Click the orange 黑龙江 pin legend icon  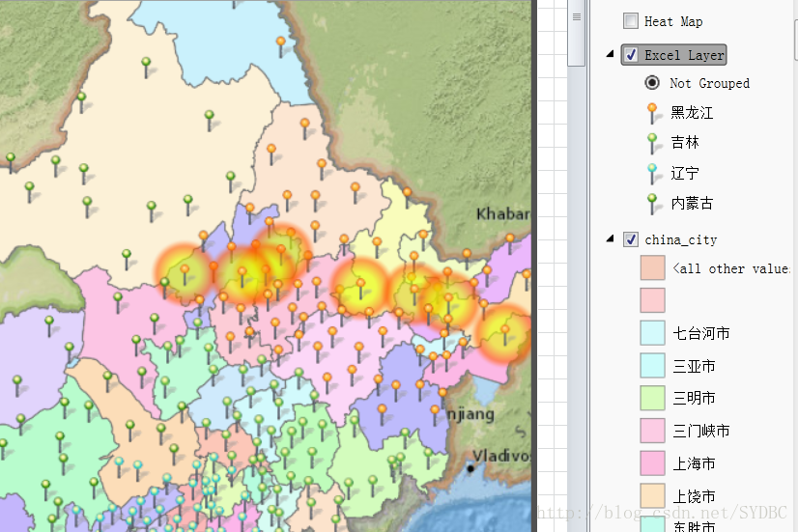652,112
